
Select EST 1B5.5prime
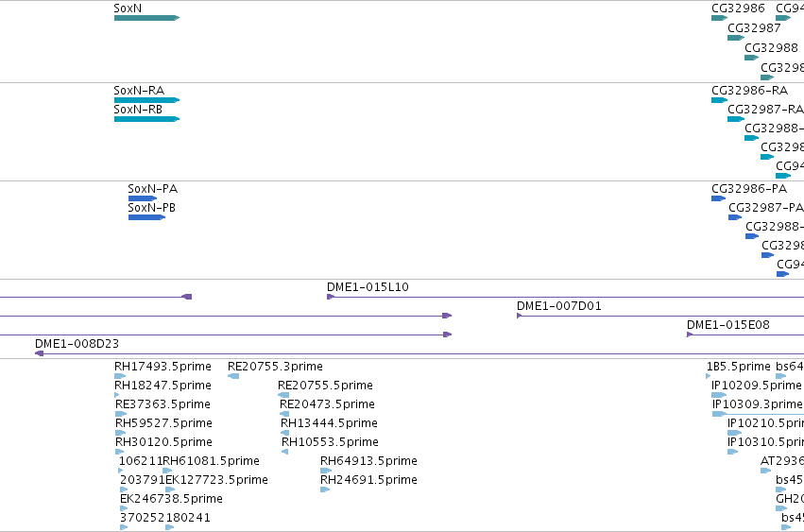coord(709,376)
